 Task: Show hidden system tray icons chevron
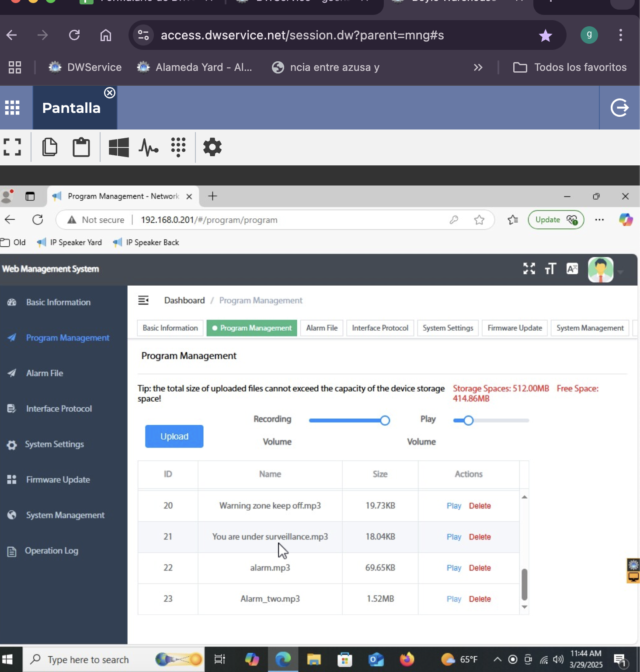(497, 659)
